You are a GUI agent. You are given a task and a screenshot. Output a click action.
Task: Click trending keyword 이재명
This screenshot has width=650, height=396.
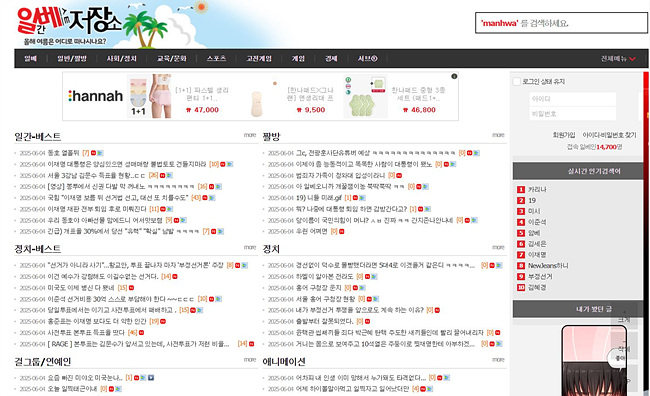coord(537,255)
